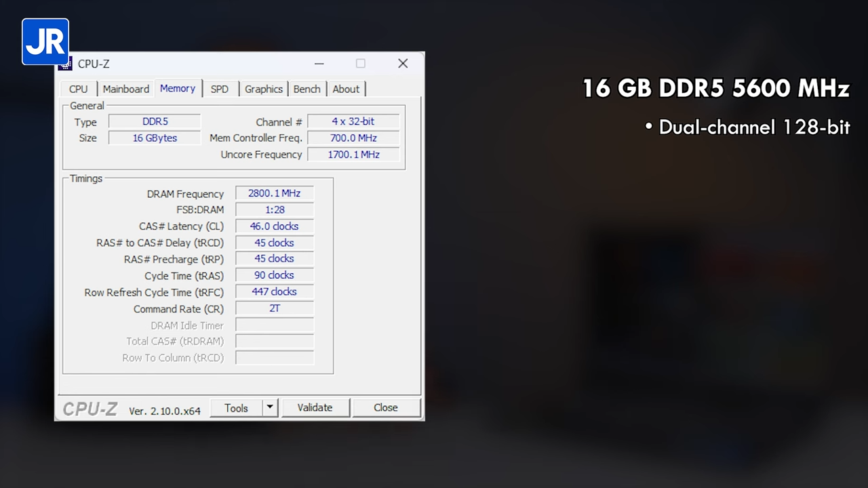Image resolution: width=868 pixels, height=488 pixels.
Task: Open the Bench tab
Action: [x=307, y=89]
